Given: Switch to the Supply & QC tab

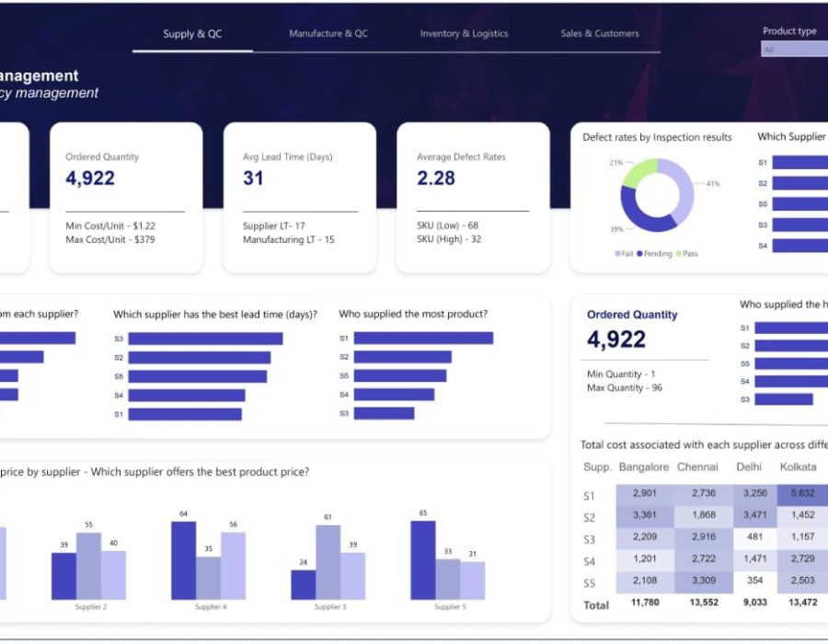Looking at the screenshot, I should point(192,34).
